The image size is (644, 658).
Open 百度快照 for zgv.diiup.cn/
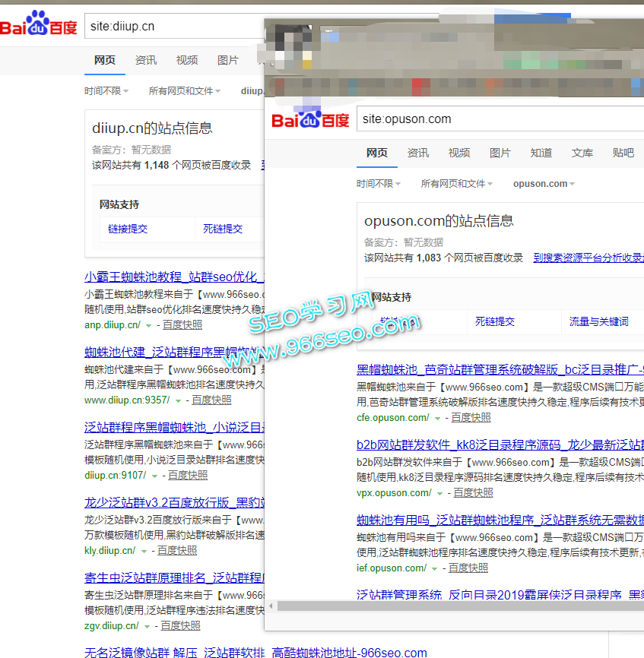(x=180, y=625)
